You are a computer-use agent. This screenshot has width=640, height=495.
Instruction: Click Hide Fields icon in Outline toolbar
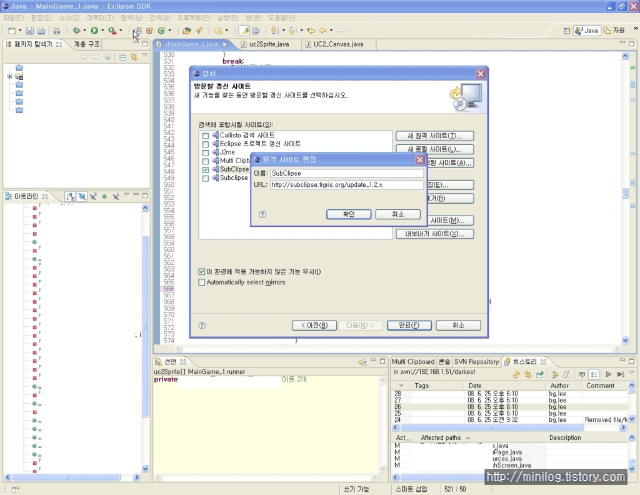click(82, 197)
